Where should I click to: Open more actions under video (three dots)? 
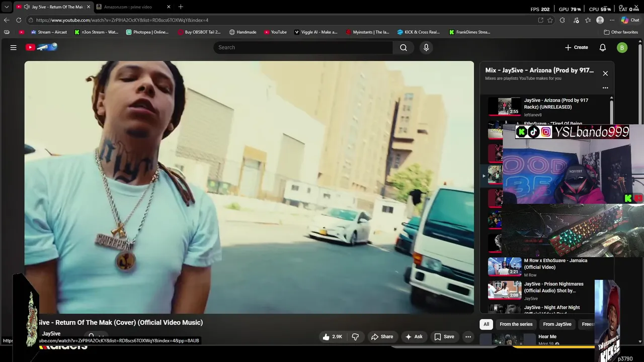[468, 337]
